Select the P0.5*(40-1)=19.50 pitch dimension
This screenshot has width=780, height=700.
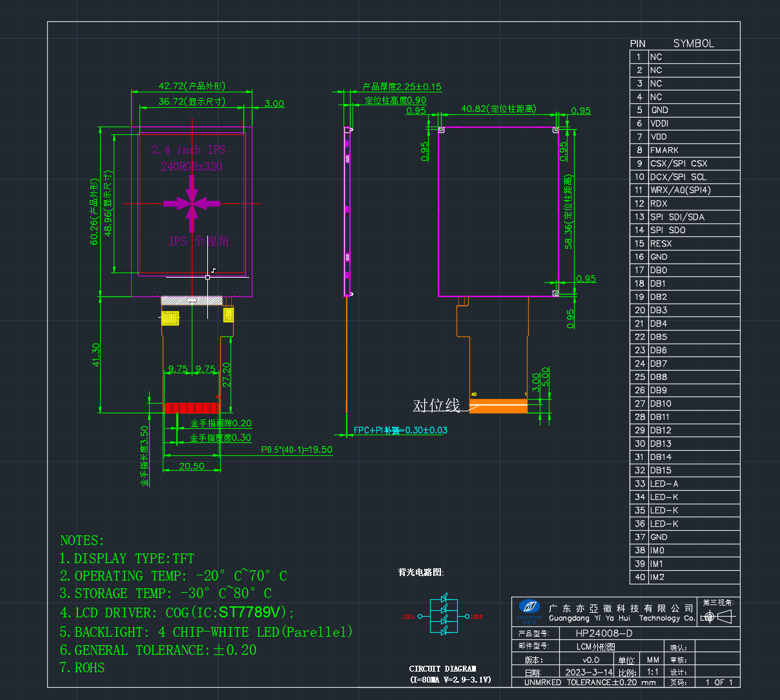[x=296, y=449]
